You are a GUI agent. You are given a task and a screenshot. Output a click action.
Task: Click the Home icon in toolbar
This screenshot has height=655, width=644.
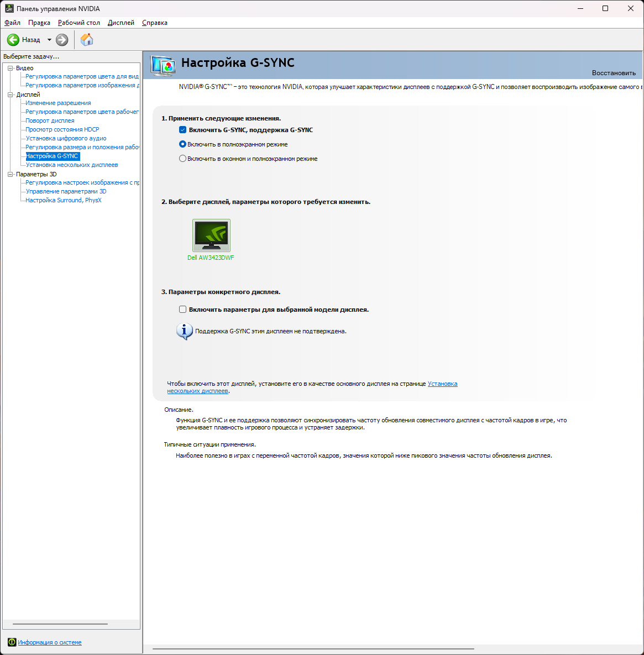tap(87, 40)
